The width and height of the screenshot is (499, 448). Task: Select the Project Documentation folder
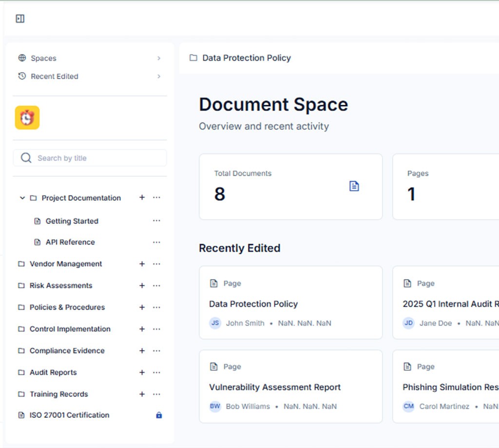[x=81, y=198]
